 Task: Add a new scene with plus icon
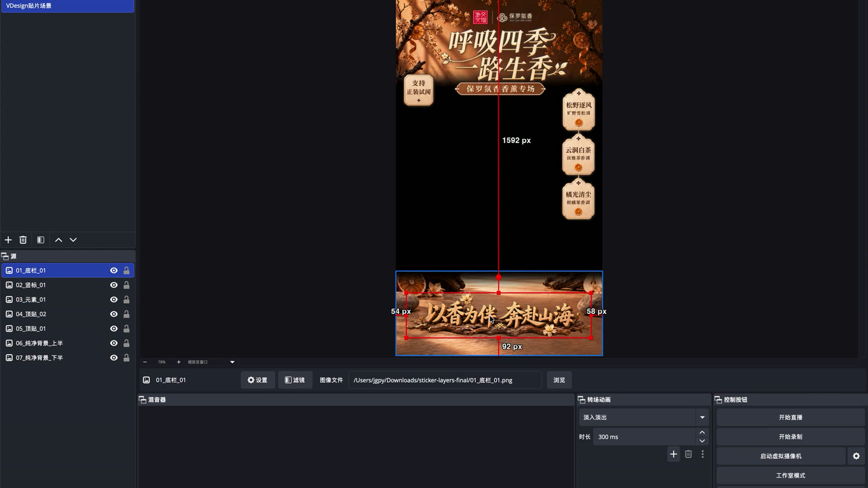pyautogui.click(x=8, y=240)
